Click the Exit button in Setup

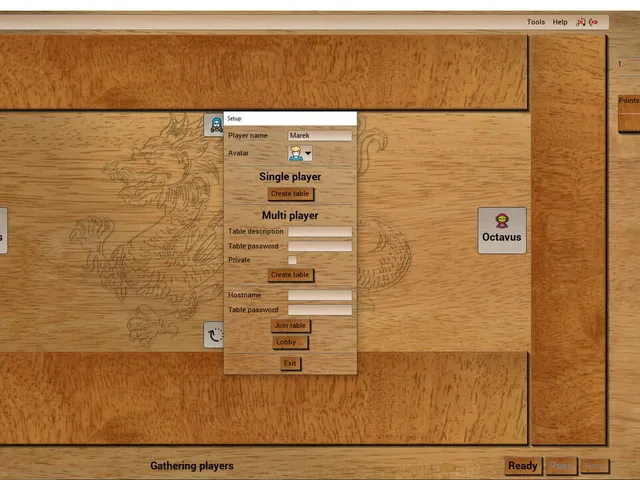[x=290, y=363]
